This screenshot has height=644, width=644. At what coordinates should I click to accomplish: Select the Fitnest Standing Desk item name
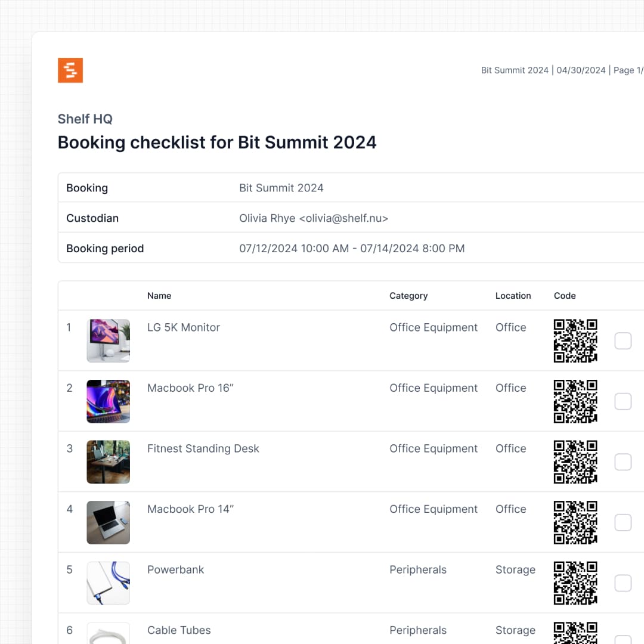point(203,448)
